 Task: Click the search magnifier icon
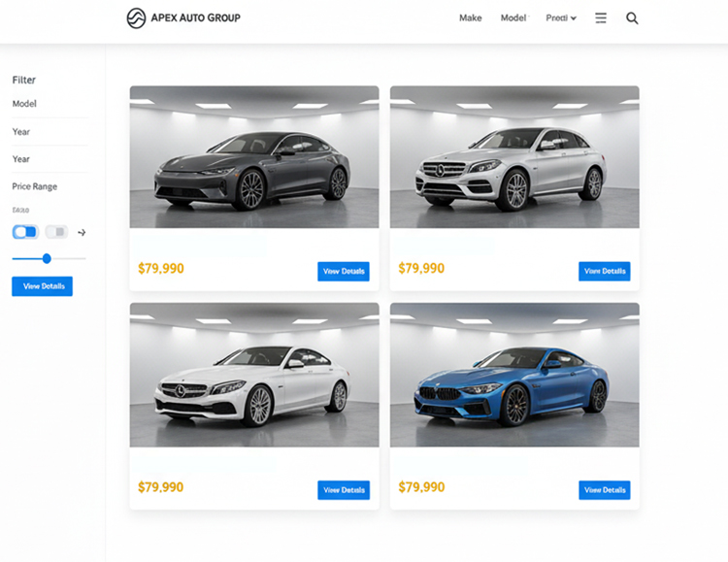(x=632, y=18)
